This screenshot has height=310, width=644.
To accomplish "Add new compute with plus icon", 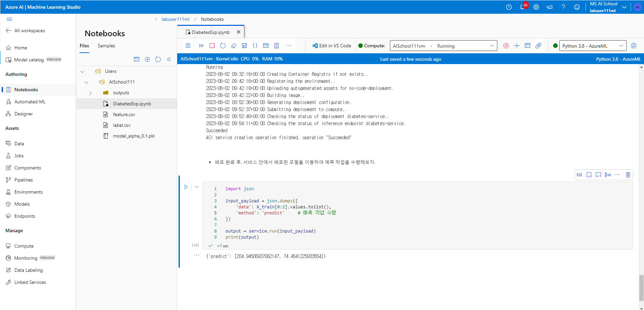I will point(517,46).
